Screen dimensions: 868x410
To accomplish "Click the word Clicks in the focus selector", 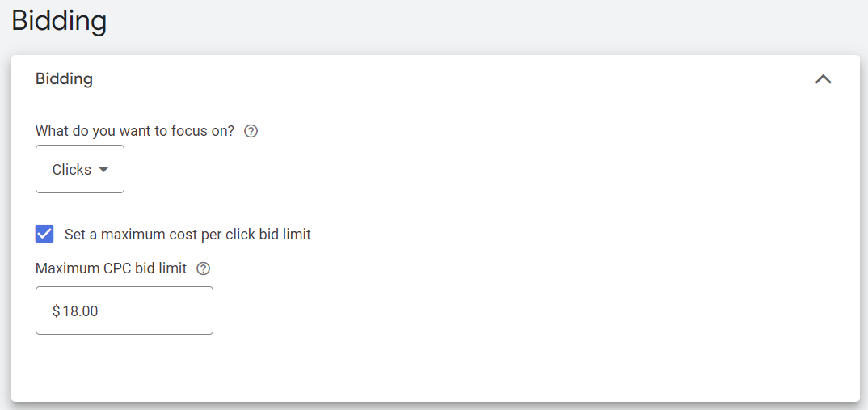I will click(x=71, y=170).
